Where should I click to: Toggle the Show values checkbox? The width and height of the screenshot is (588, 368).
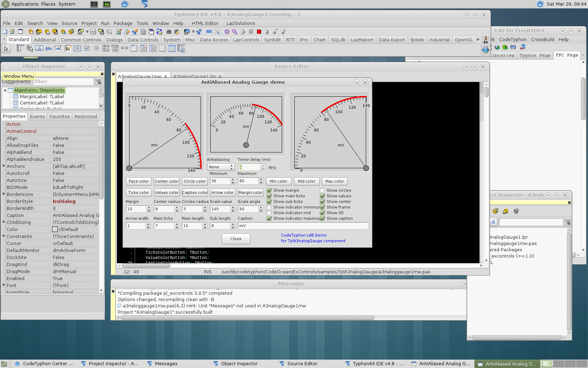coord(322,196)
